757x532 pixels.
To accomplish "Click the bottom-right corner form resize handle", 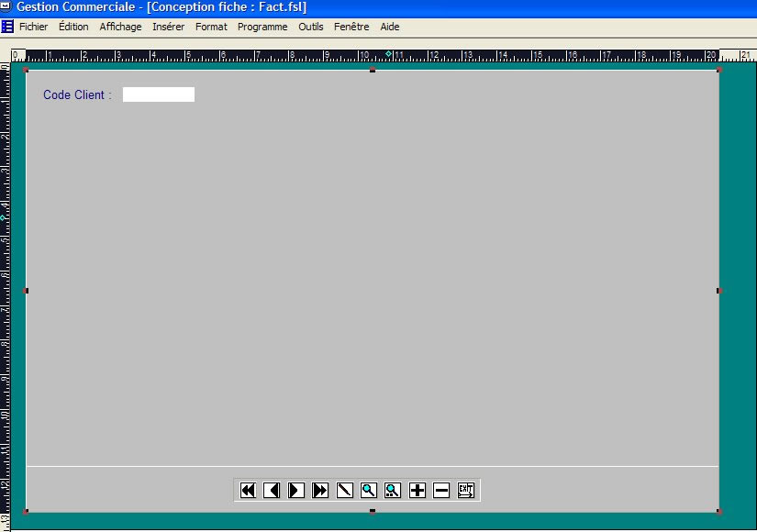I will click(718, 511).
